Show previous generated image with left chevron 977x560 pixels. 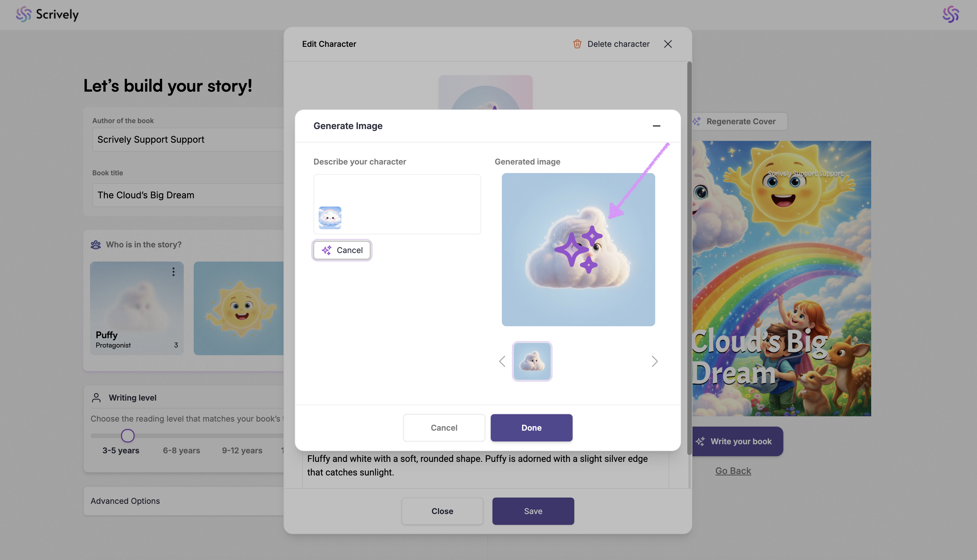tap(502, 361)
